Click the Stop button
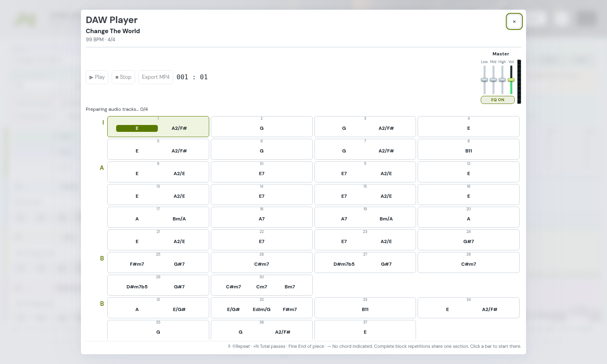Screen dimensions: 607x364 (x=123, y=77)
